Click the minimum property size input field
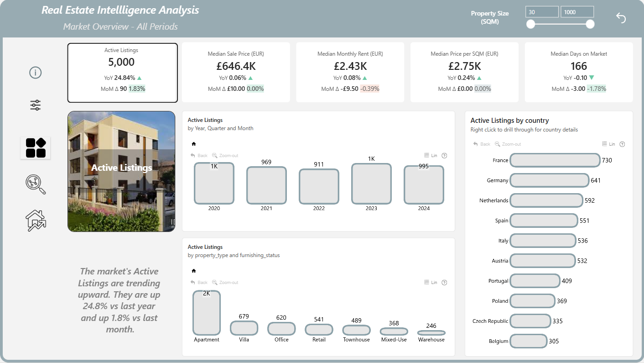Image resolution: width=644 pixels, height=363 pixels. click(542, 12)
